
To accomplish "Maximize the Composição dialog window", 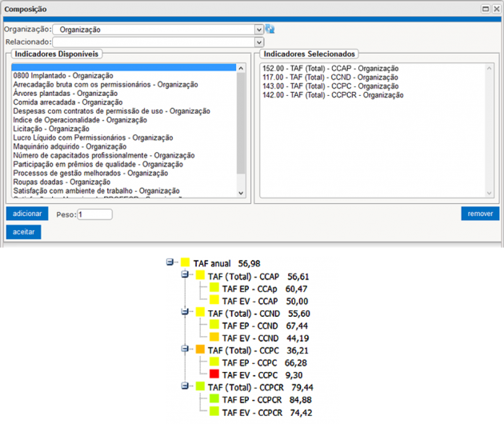I will pyautogui.click(x=485, y=8).
